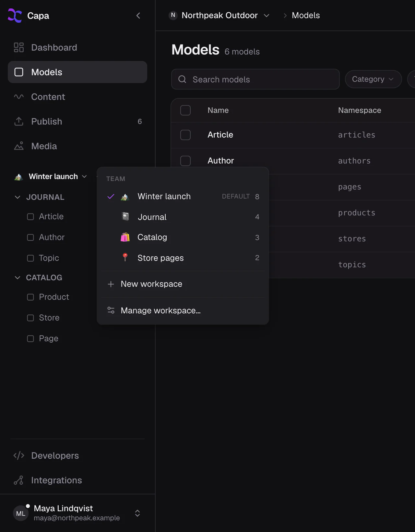This screenshot has height=532, width=415.
Task: Open the Winter launch workspace switcher
Action: (51, 176)
